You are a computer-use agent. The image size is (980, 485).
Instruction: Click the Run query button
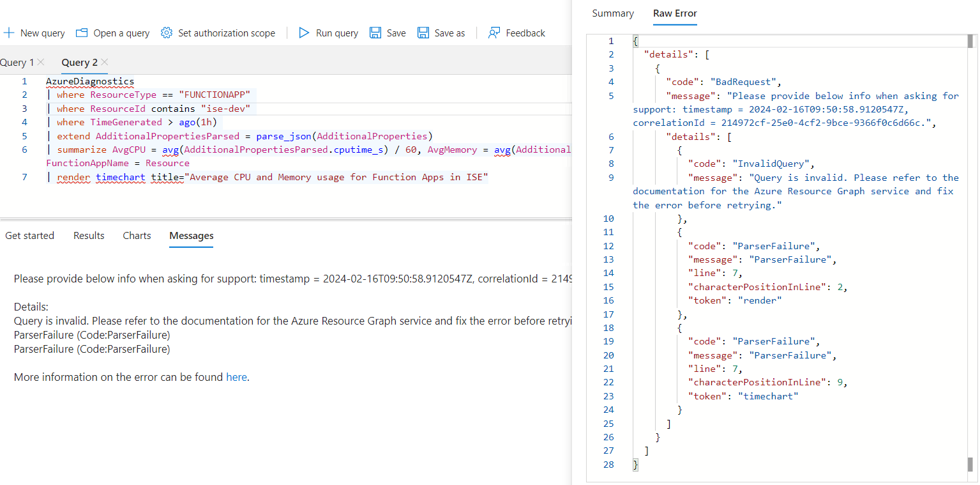pos(328,33)
